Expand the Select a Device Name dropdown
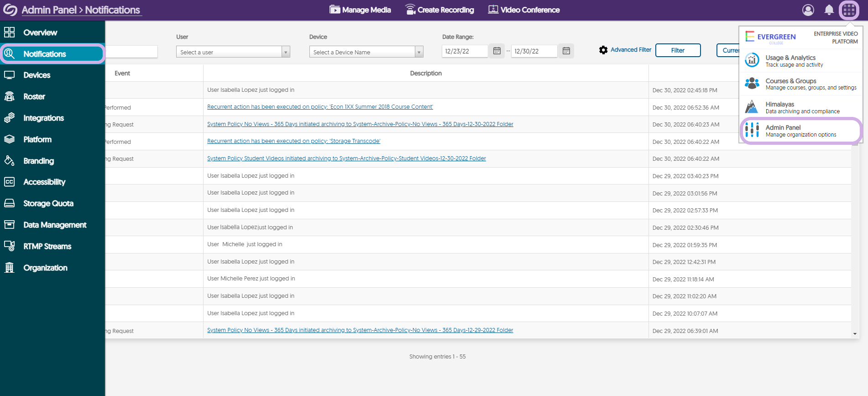The width and height of the screenshot is (868, 396). click(418, 52)
